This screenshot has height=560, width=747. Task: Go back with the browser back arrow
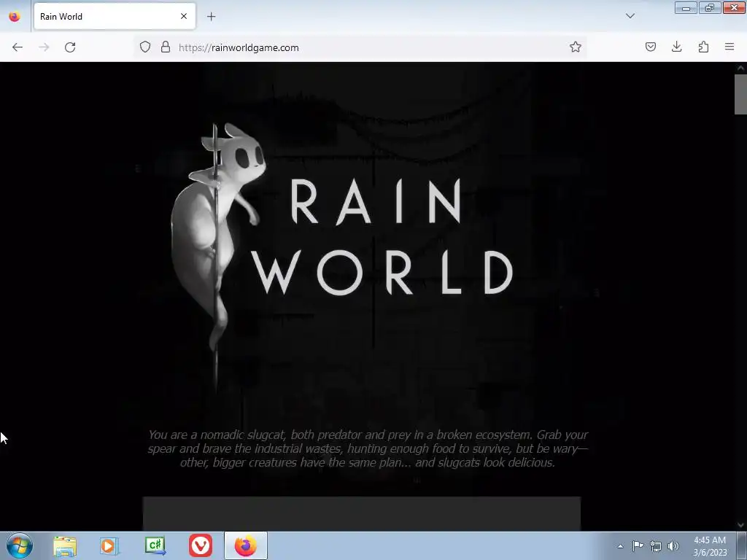[x=18, y=47]
